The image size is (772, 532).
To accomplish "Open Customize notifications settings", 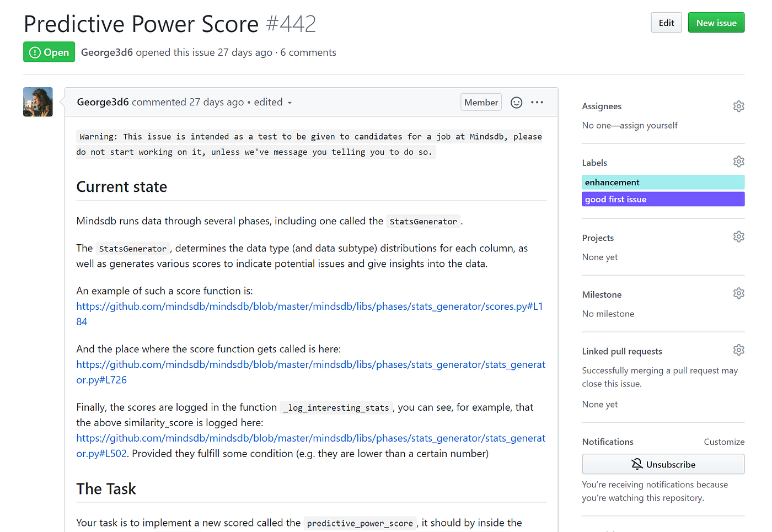I will (x=724, y=442).
